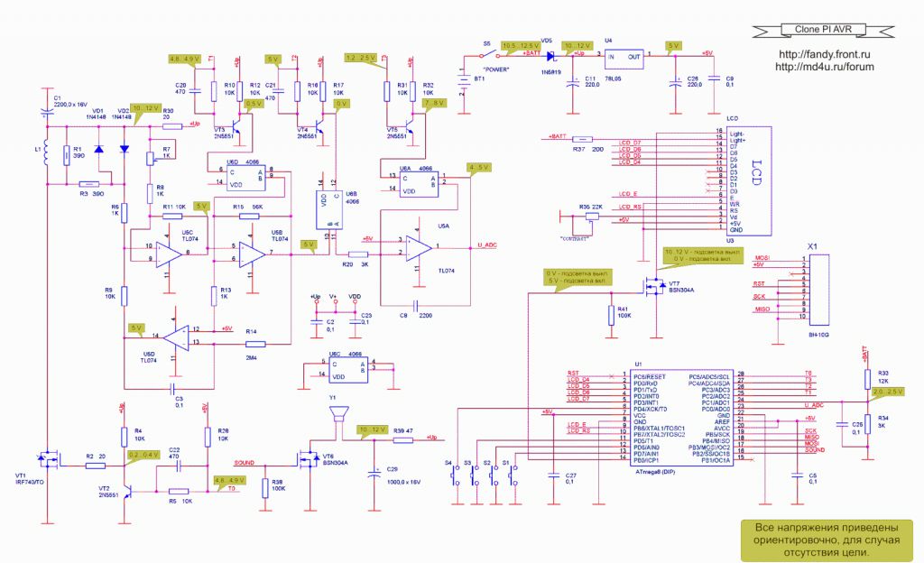Viewport: 924px width, 563px height.
Task: Select the VT1 IRF740 MOSFET symbol
Action: [50, 458]
